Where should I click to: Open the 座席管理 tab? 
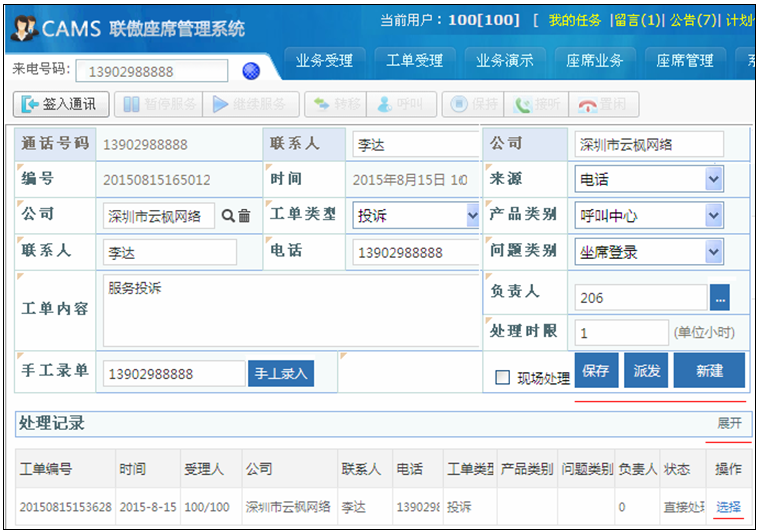pos(685,61)
